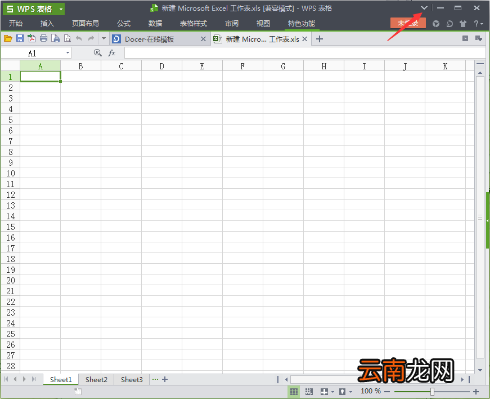Go to previous sheet arrow

point(15,379)
